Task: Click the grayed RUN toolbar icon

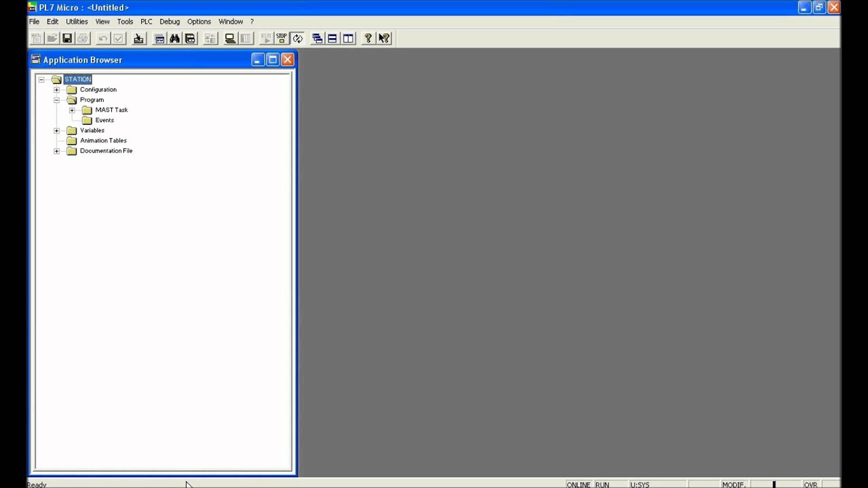Action: tap(266, 39)
